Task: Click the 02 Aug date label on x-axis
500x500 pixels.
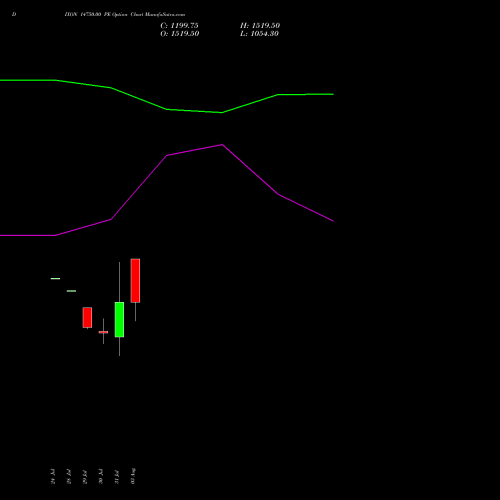Action: [133, 476]
